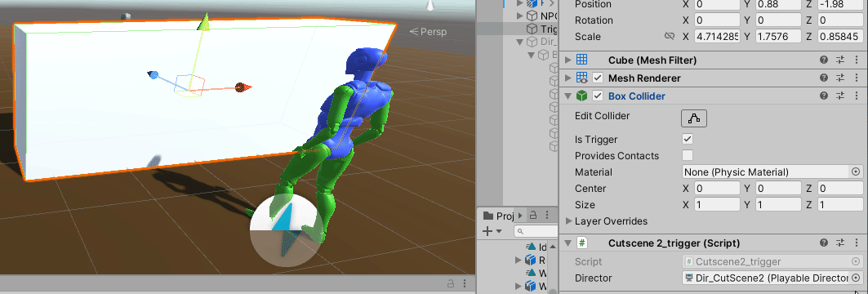
Task: Expand the Layer Overrides section
Action: pyautogui.click(x=569, y=221)
